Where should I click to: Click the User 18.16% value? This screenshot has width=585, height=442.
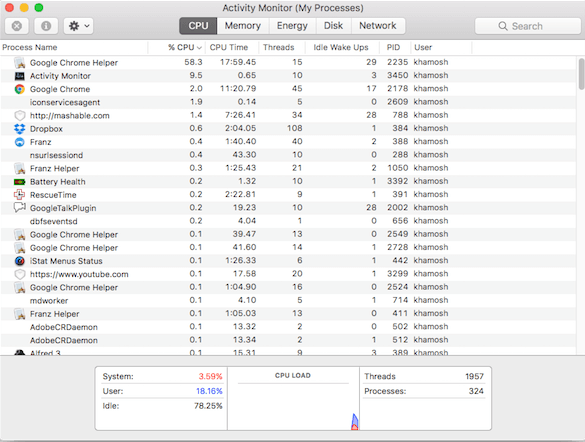[209, 391]
